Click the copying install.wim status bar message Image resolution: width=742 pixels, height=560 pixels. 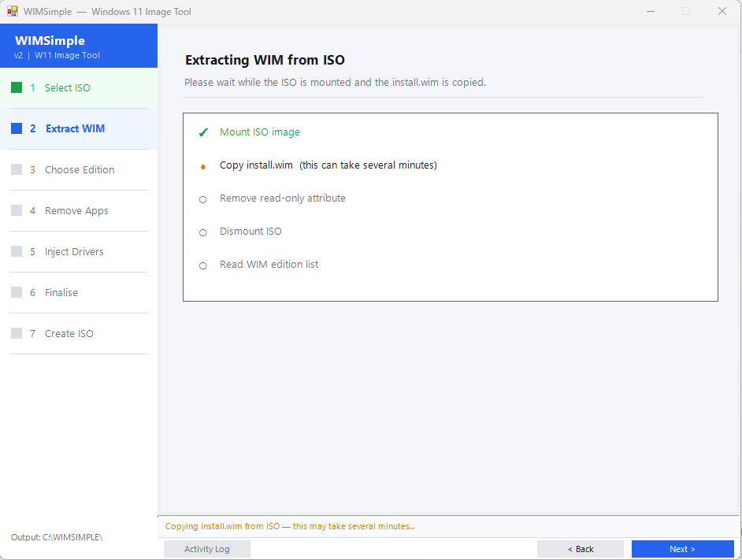coord(290,526)
